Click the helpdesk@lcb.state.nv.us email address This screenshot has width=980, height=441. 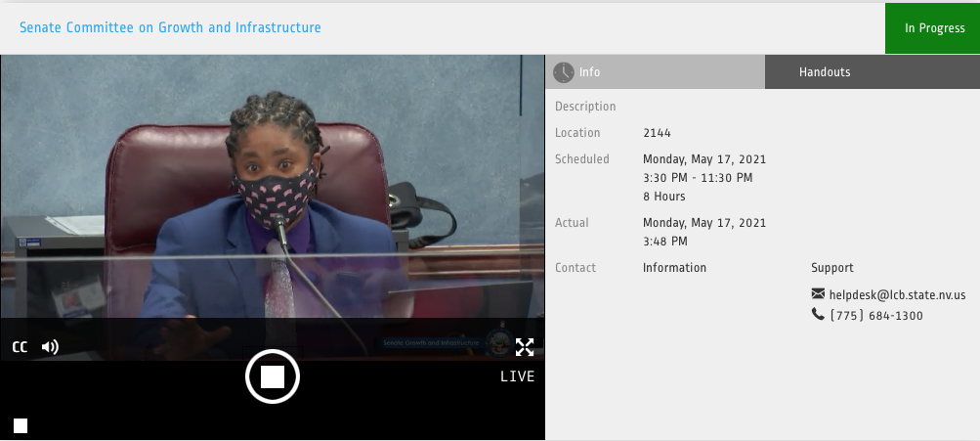[898, 295]
